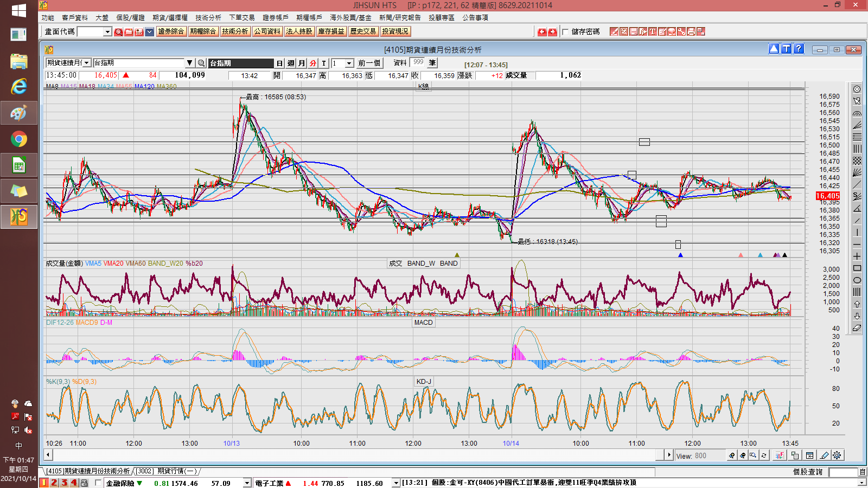This screenshot has height=488, width=868.
Task: Click the zoom-out magnifier icon beside View
Action: click(x=743, y=455)
